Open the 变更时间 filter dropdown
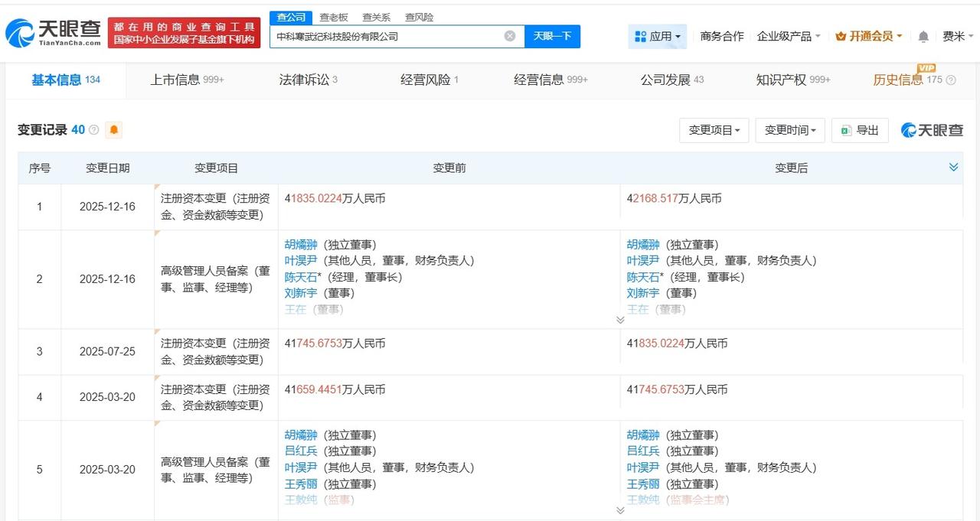 [x=789, y=130]
